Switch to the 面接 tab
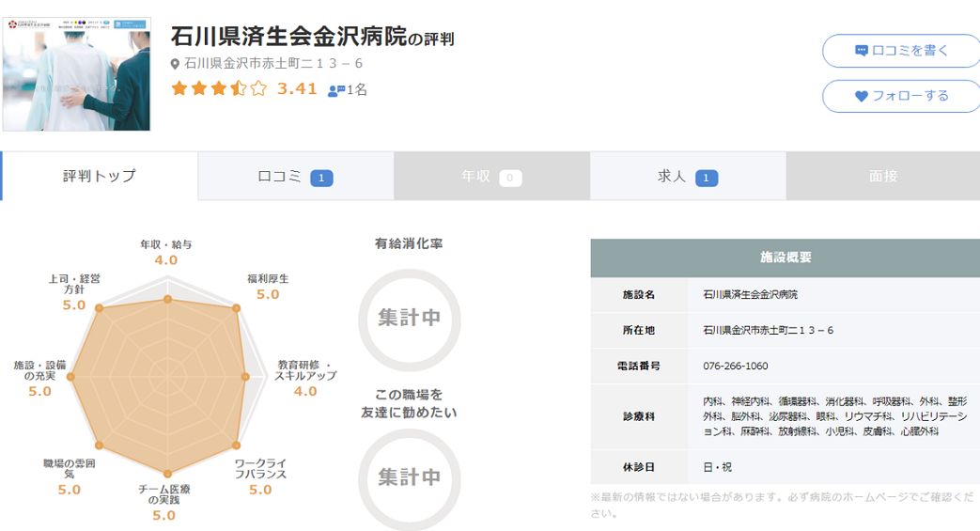980x531 pixels. (x=883, y=177)
